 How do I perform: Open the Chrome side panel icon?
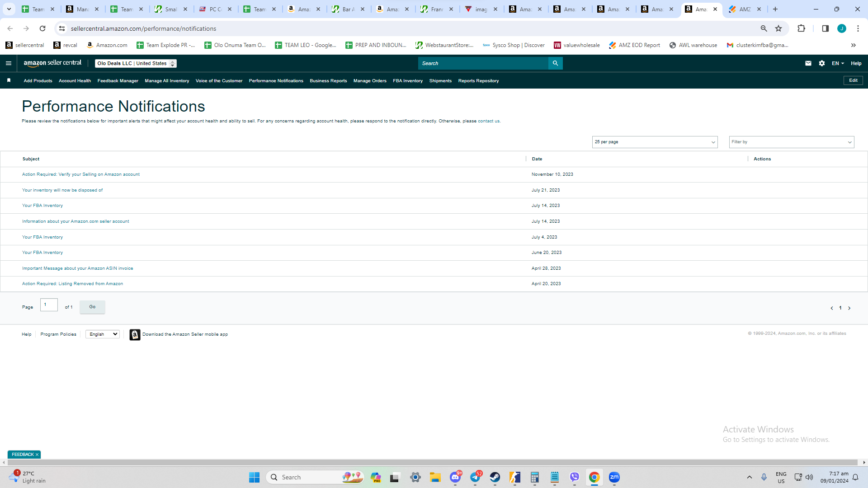tap(825, 28)
